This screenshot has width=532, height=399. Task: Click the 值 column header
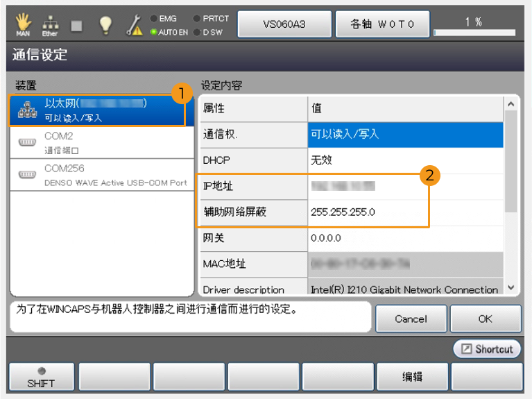(406, 109)
